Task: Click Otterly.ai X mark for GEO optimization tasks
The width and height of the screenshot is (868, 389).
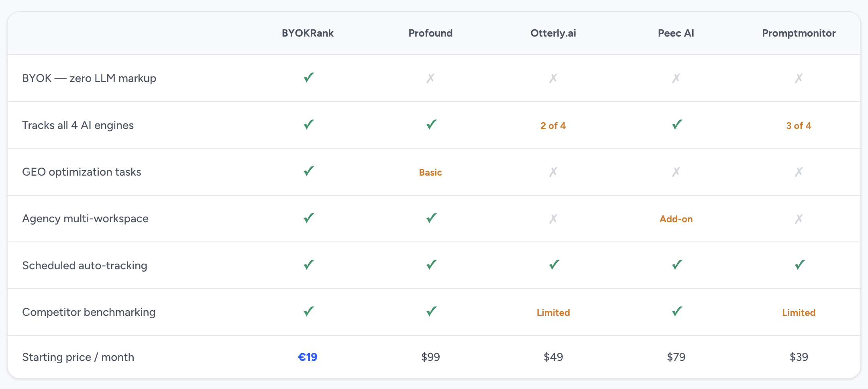Action: pos(553,172)
